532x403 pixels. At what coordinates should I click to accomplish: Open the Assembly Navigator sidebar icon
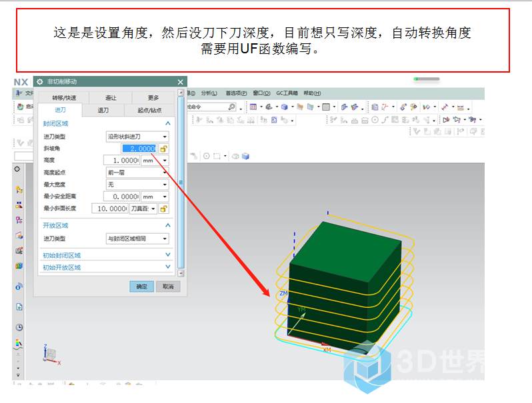tap(19, 190)
